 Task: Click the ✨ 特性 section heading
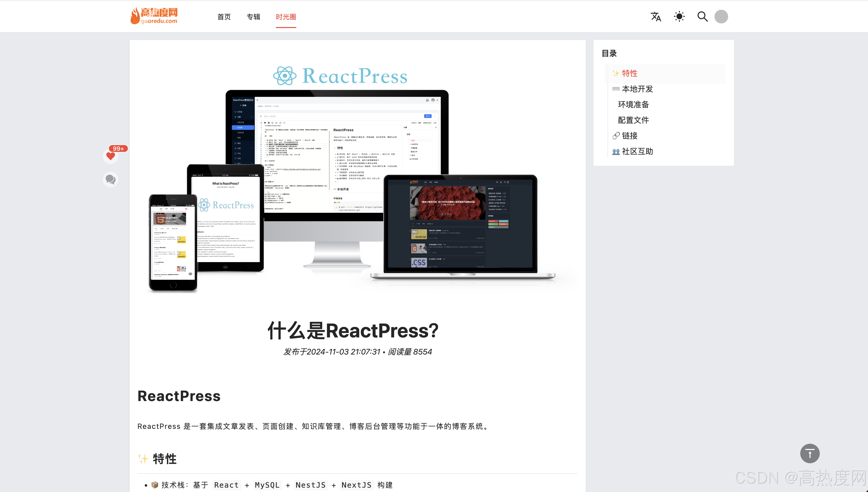tap(157, 459)
